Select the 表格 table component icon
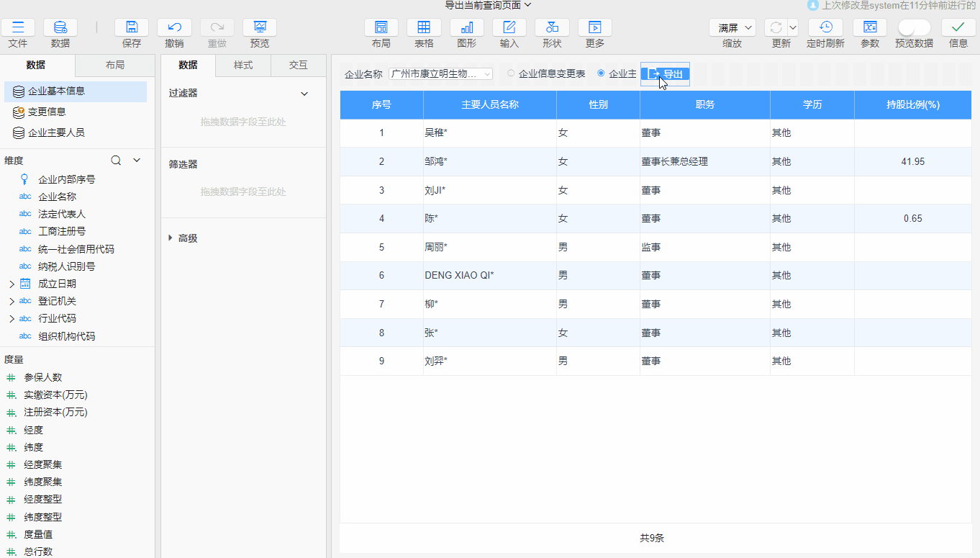This screenshot has height=558, width=980. [x=424, y=27]
